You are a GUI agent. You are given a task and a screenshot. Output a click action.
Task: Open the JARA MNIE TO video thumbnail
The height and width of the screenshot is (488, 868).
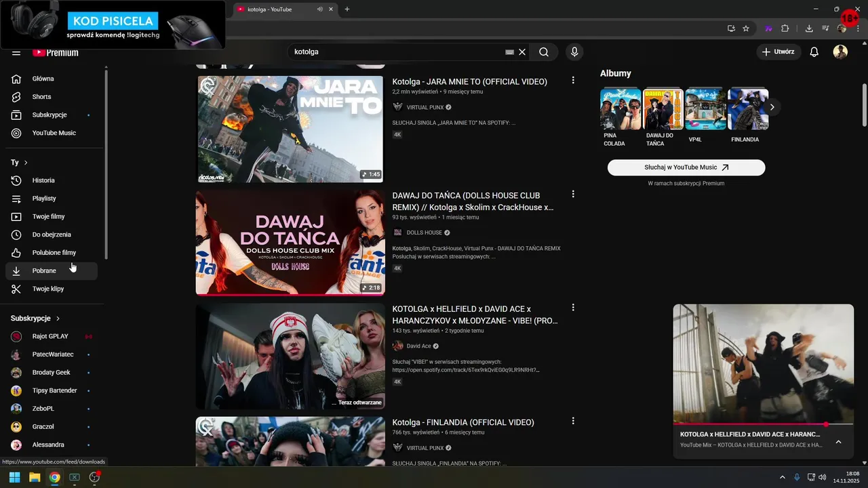click(x=290, y=129)
